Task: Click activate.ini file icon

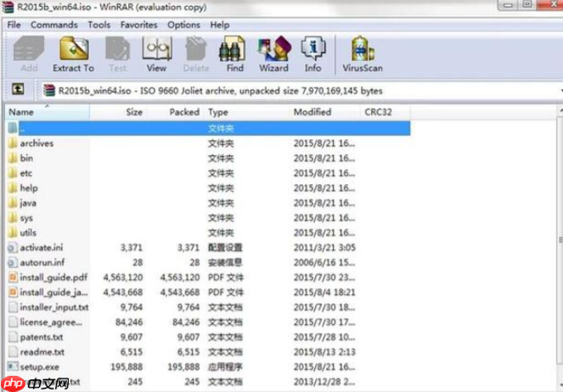Action: click(x=13, y=248)
